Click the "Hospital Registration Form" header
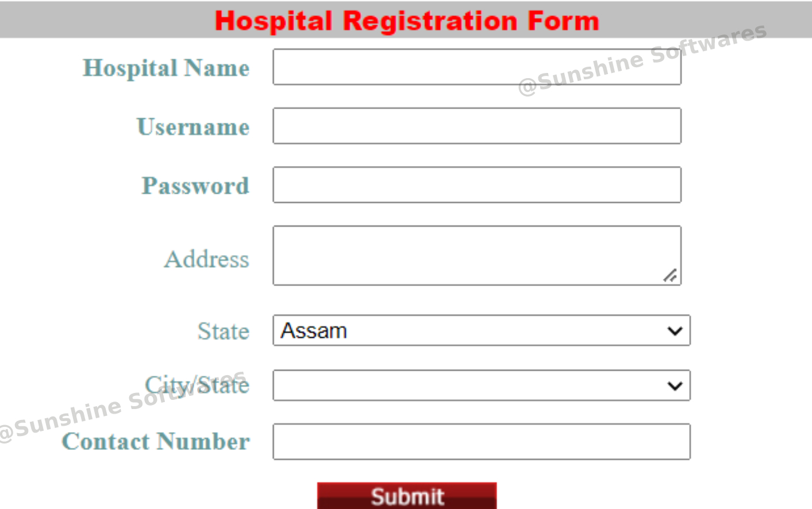 click(406, 20)
